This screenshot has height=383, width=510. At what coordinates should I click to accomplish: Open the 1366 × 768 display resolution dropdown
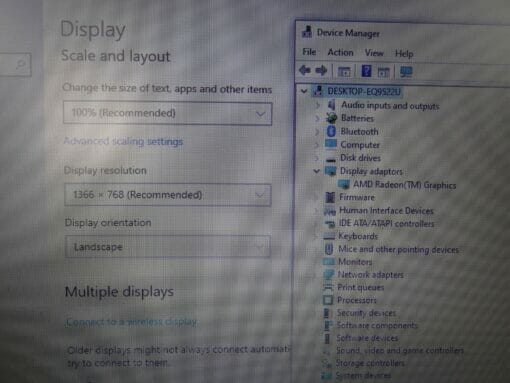coord(168,195)
